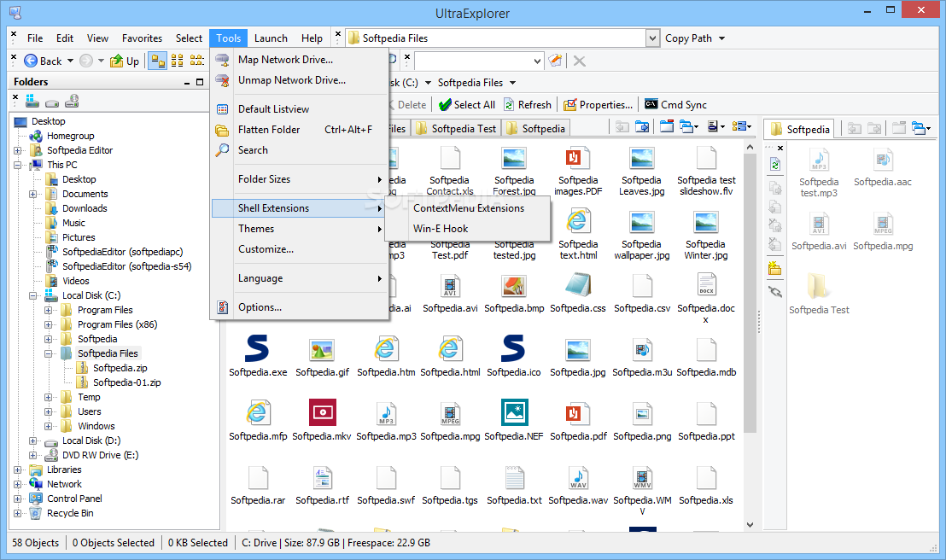
Task: Toggle the large icons view button
Action: click(x=157, y=61)
